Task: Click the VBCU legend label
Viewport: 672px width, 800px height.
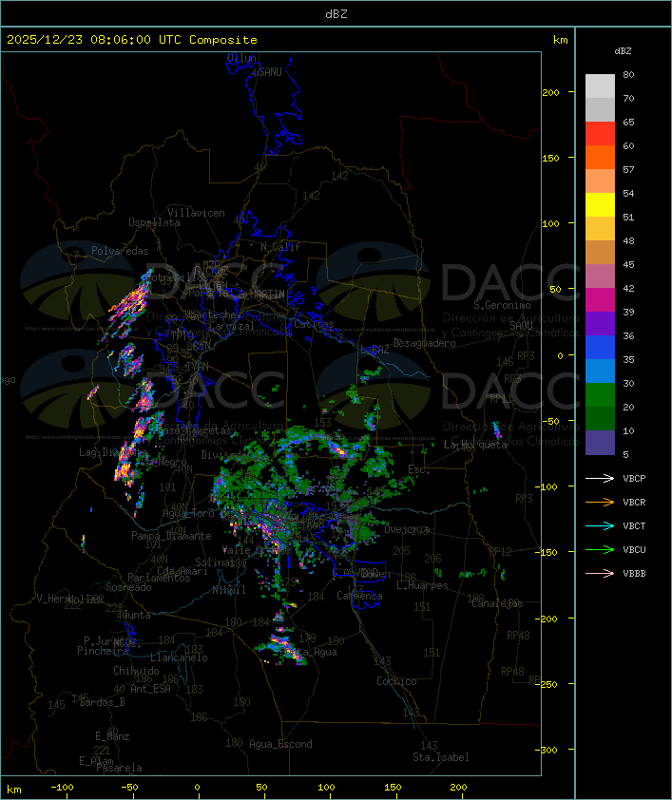Action: (x=634, y=549)
